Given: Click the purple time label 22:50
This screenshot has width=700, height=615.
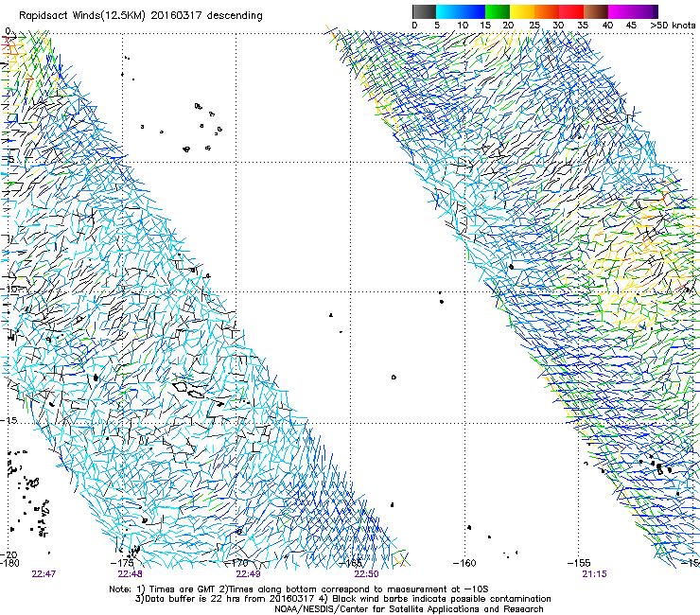Looking at the screenshot, I should tap(366, 574).
